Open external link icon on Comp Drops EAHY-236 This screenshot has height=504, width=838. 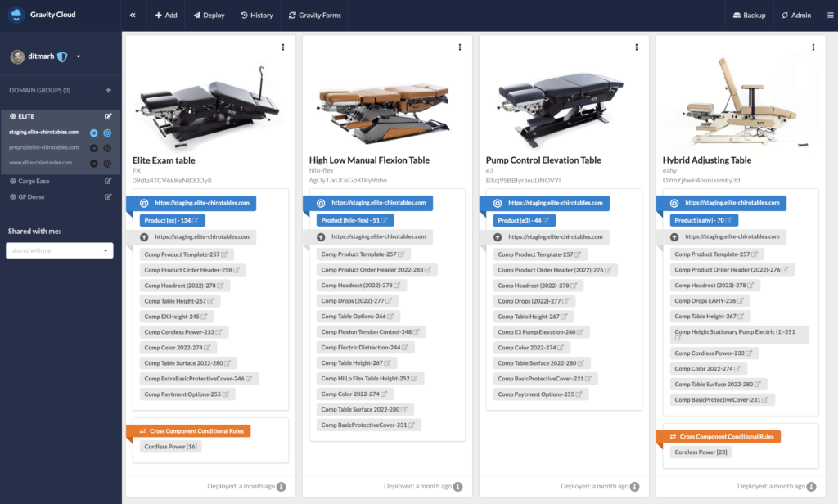tap(741, 301)
